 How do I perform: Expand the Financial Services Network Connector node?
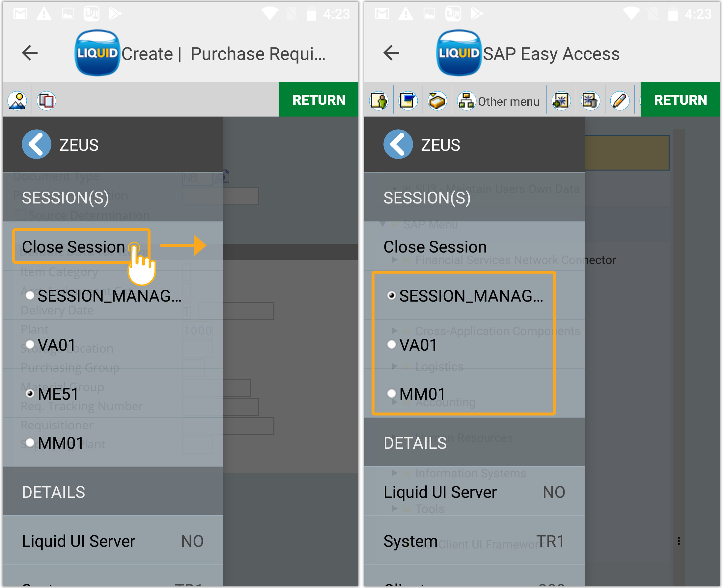point(394,260)
